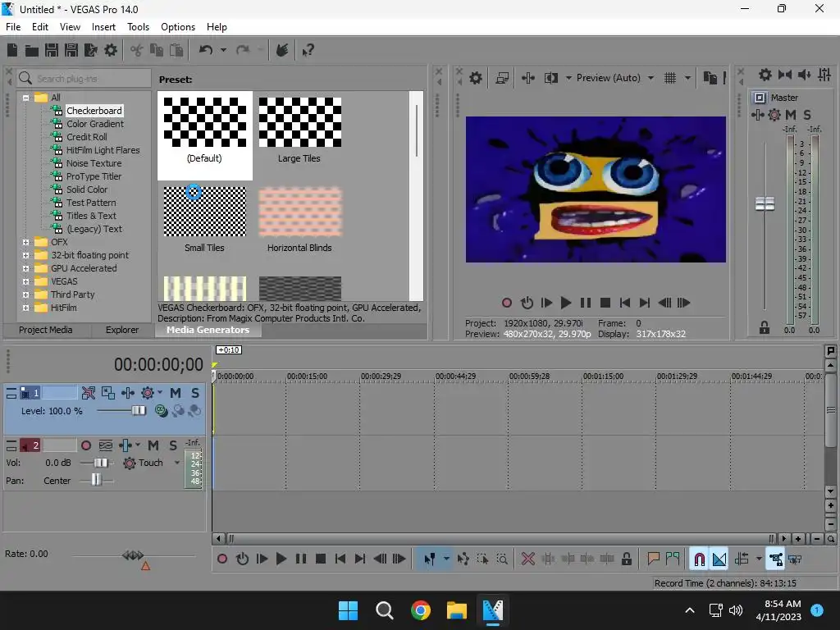This screenshot has width=840, height=630.
Task: Insert a region using the region icon
Action: pos(673,559)
